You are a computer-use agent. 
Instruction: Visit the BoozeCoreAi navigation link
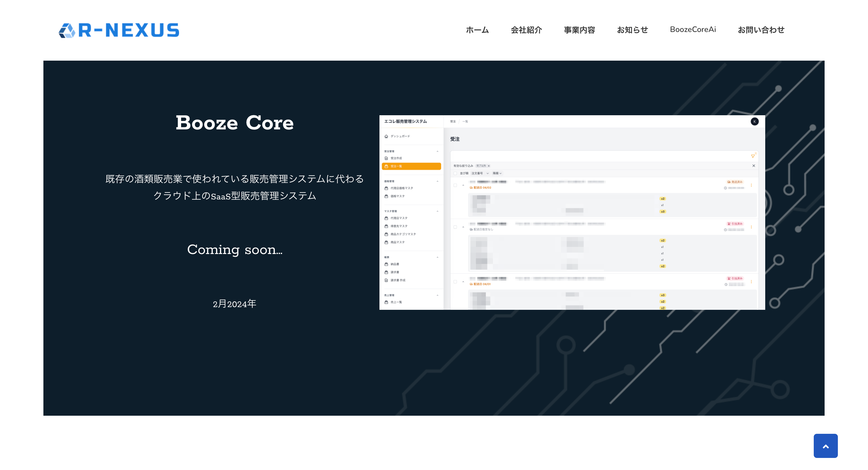coord(693,30)
